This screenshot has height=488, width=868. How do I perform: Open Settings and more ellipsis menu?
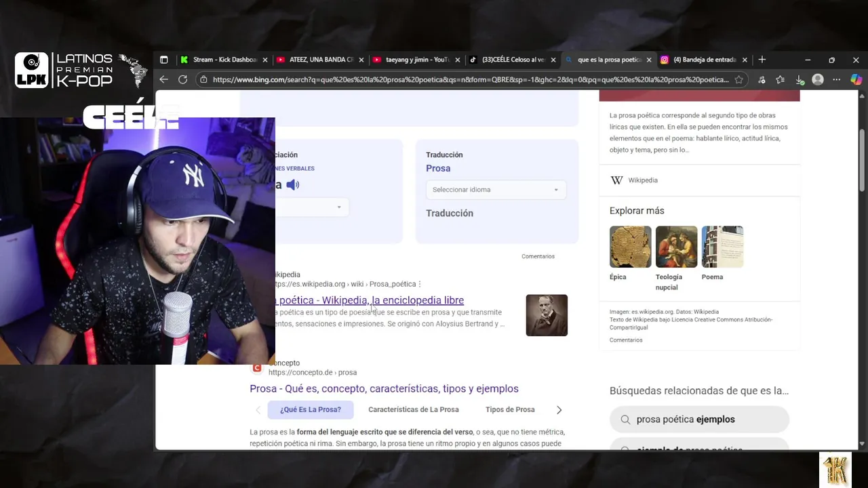pos(836,79)
